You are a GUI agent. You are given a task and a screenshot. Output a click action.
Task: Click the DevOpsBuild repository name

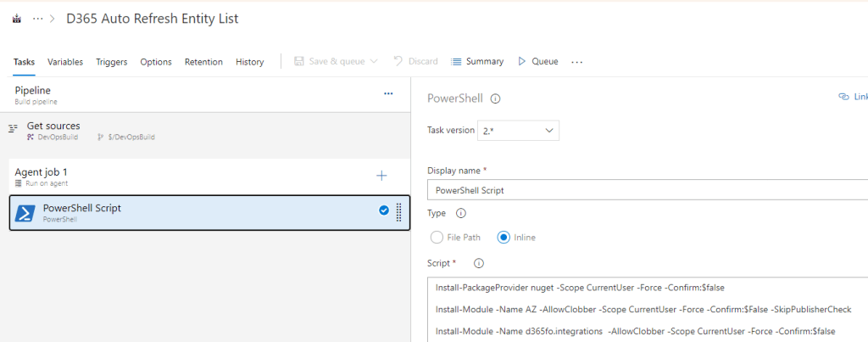point(58,137)
